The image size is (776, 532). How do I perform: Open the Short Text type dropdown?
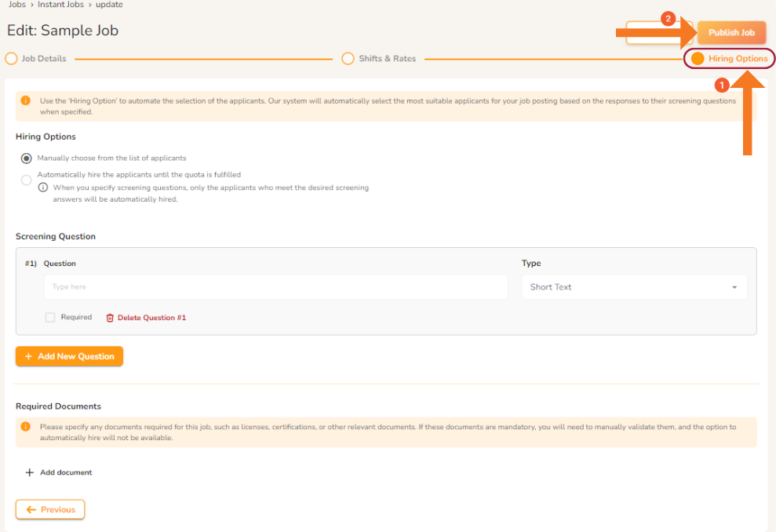634,287
